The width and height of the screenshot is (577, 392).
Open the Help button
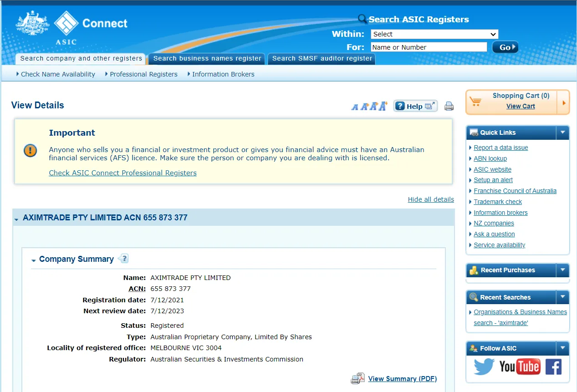[415, 106]
